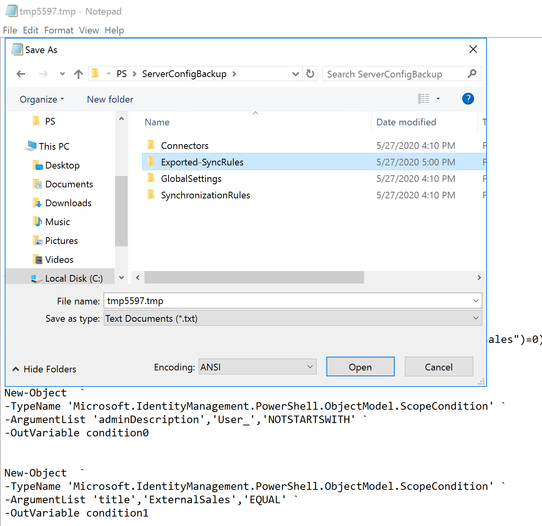Screen dimensions: 542x526
Task: Create a New folder
Action: (110, 100)
